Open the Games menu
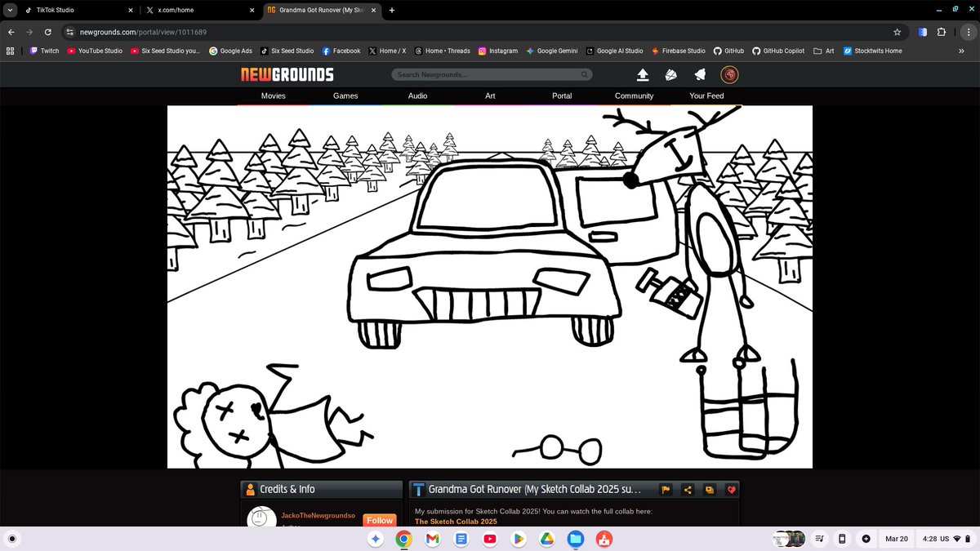 345,96
